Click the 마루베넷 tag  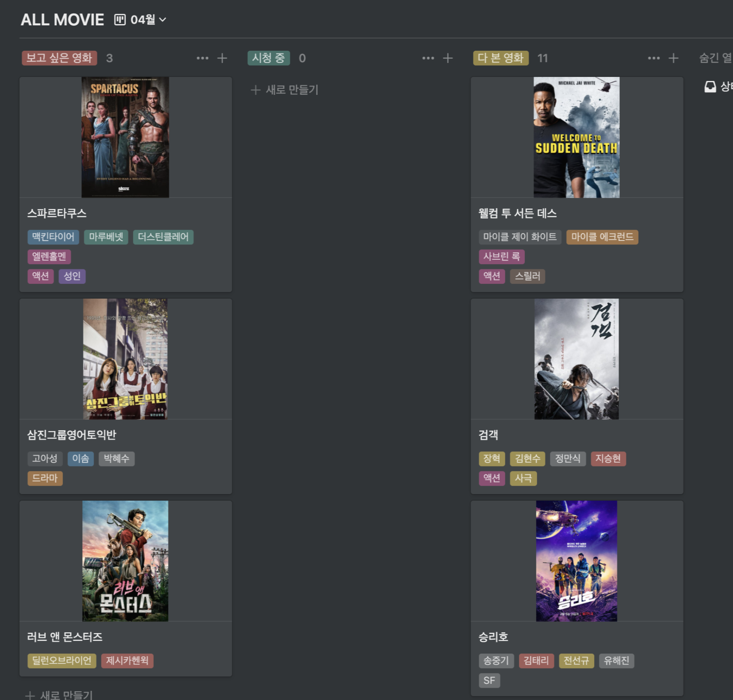pos(106,237)
